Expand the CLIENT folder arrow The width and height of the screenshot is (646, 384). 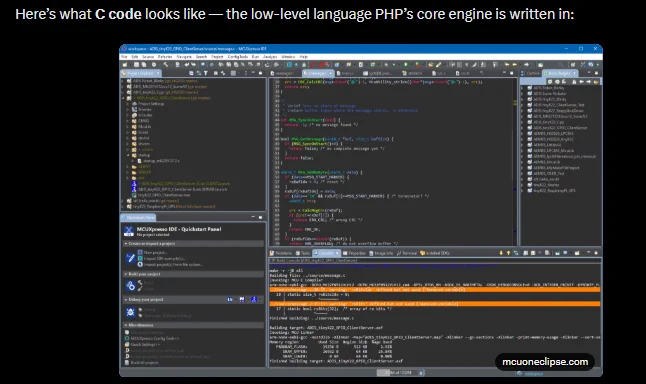click(x=128, y=166)
